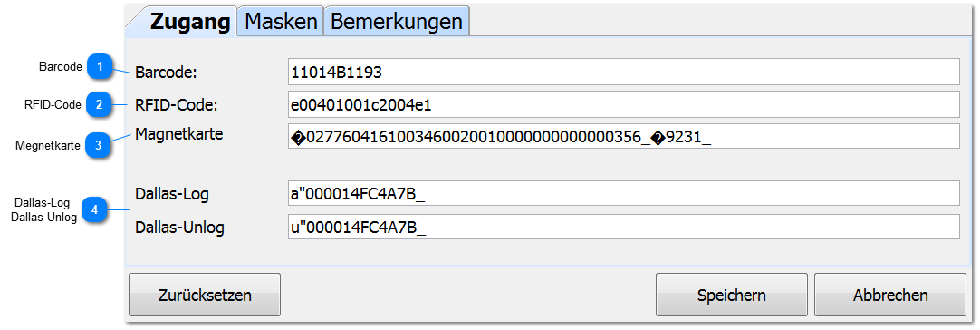Click the Zurücksetzen button
980x330 pixels.
click(x=205, y=295)
